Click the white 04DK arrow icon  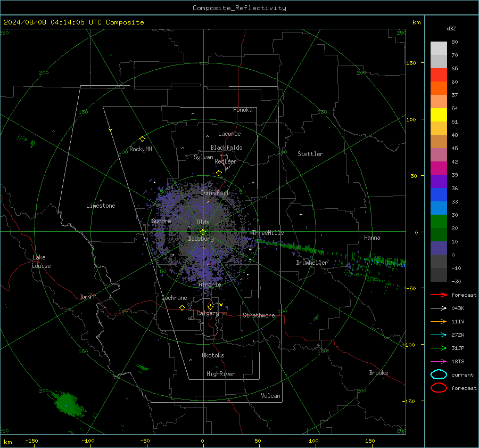pos(439,308)
